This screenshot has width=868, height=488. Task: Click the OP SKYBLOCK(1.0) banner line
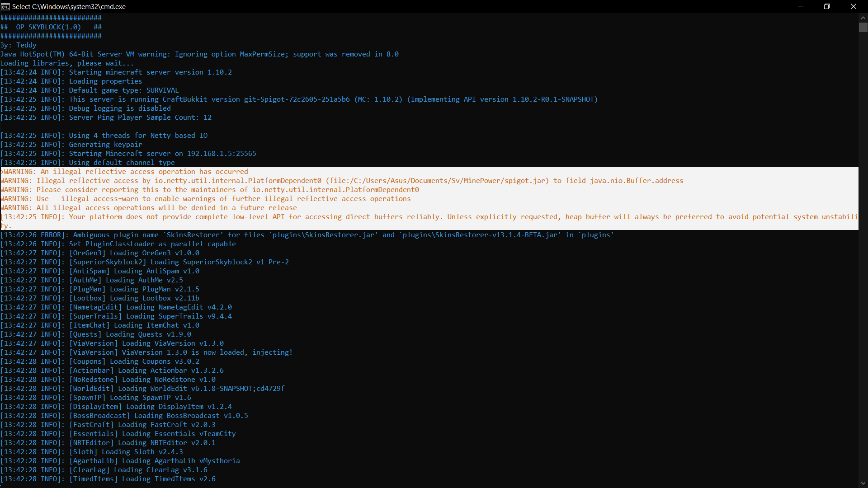click(48, 27)
